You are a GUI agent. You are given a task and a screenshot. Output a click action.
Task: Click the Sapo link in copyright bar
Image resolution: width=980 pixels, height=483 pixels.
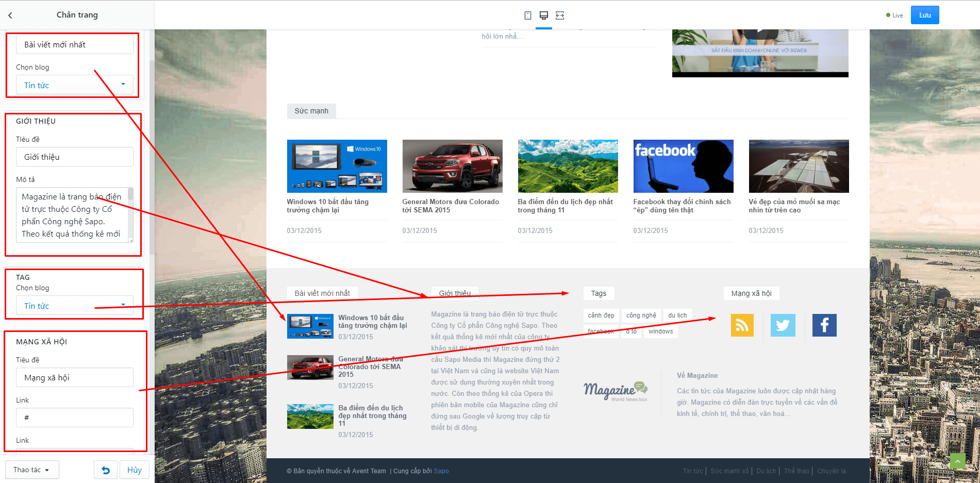441,471
